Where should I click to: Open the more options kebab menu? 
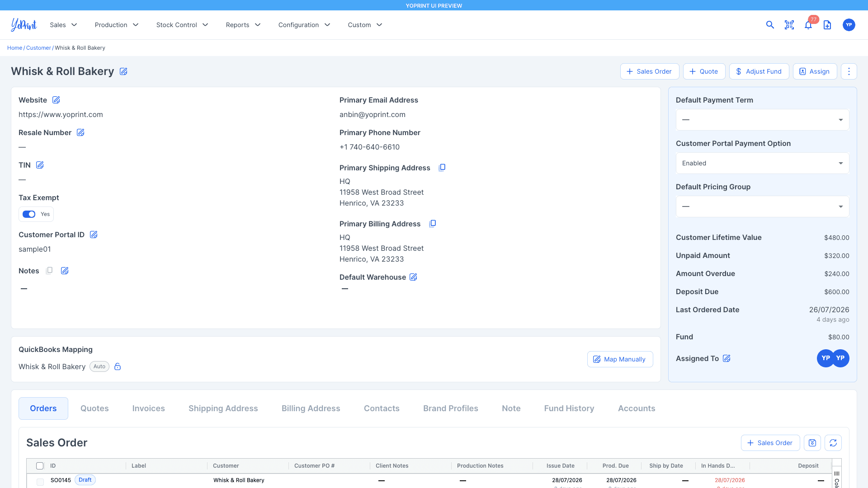click(849, 71)
